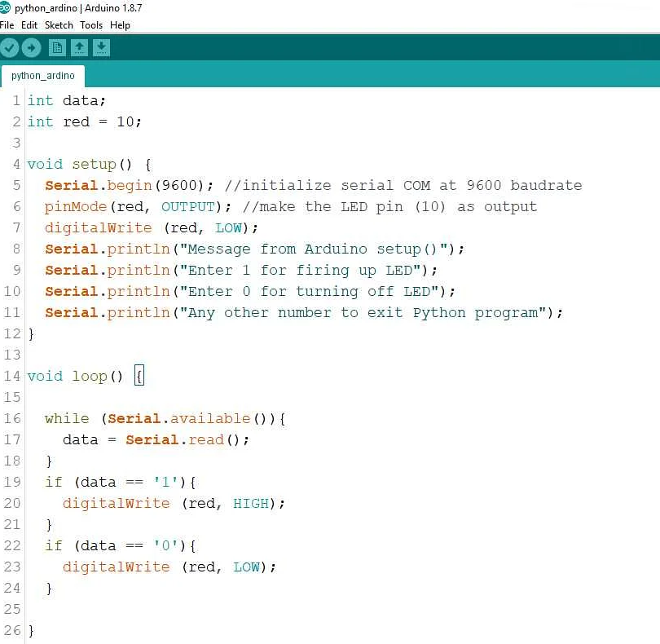Create a new sketch with New icon
Viewport: 660px width, 644px height.
point(57,47)
